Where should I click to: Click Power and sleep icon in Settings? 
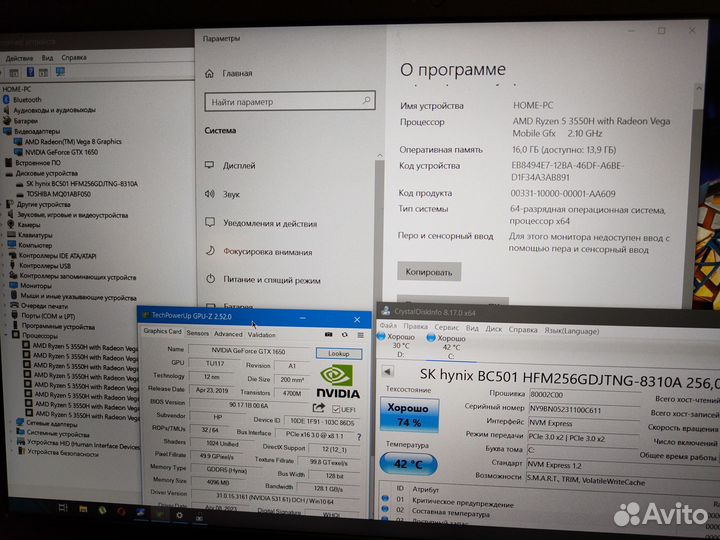pyautogui.click(x=210, y=279)
